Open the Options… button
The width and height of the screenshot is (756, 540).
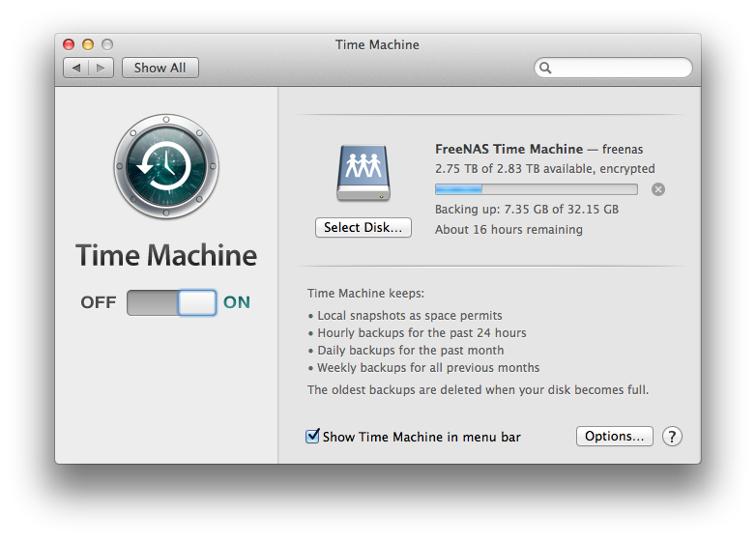click(614, 436)
